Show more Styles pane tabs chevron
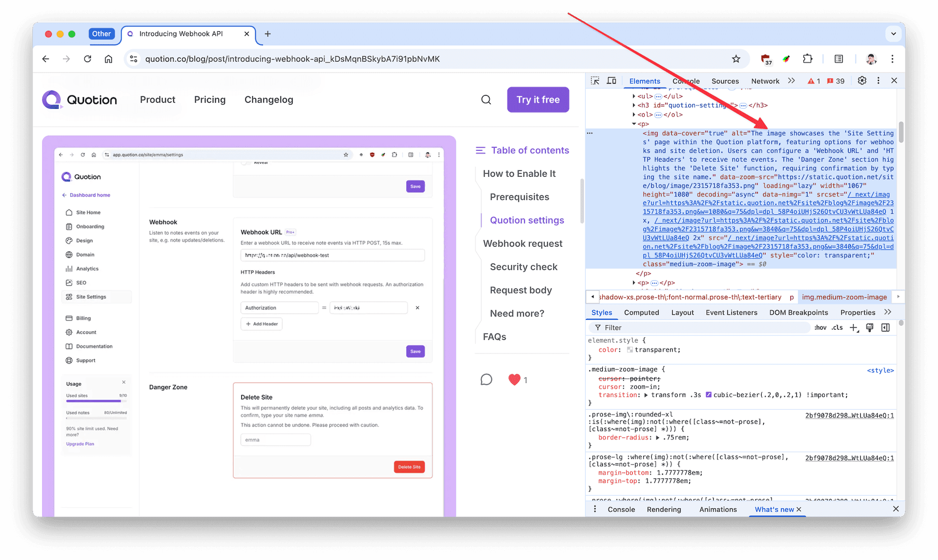 click(x=888, y=312)
